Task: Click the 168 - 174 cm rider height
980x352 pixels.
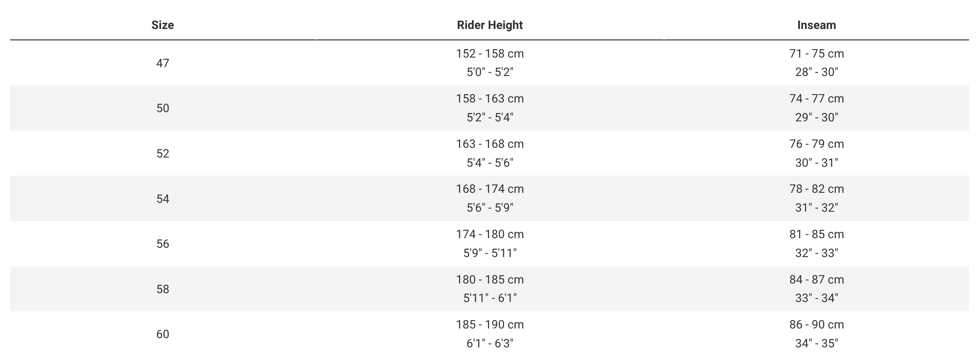Action: (490, 189)
